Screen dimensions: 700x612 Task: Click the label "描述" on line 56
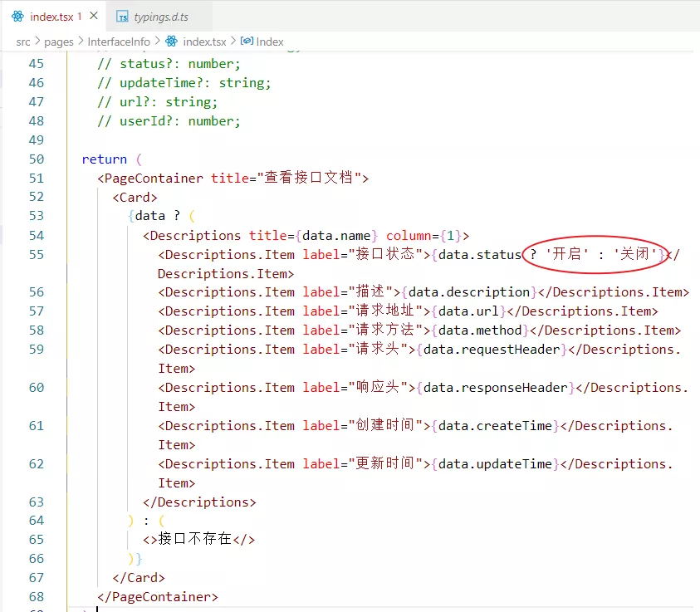click(370, 291)
